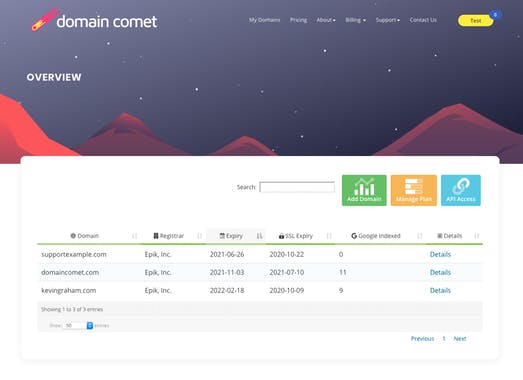This screenshot has height=380, width=523.
Task: Expand the Support menu
Action: click(388, 20)
